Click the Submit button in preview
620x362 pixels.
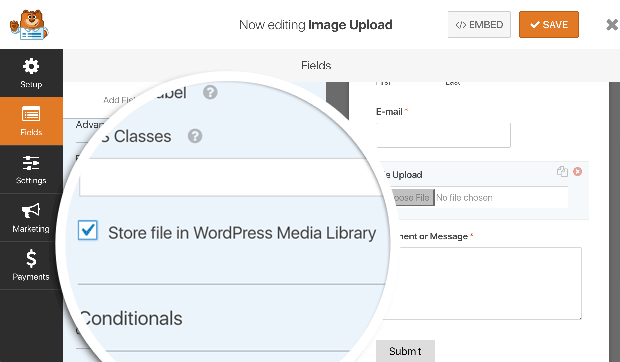pos(405,351)
